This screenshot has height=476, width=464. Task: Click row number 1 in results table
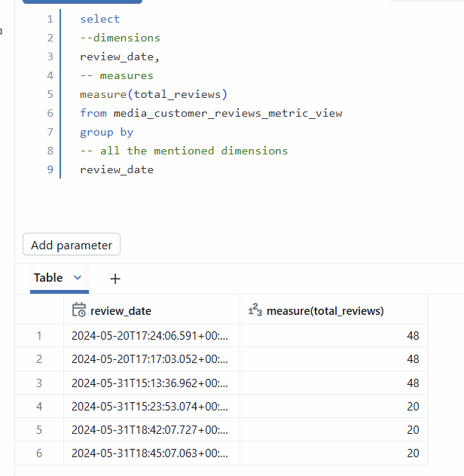[39, 335]
